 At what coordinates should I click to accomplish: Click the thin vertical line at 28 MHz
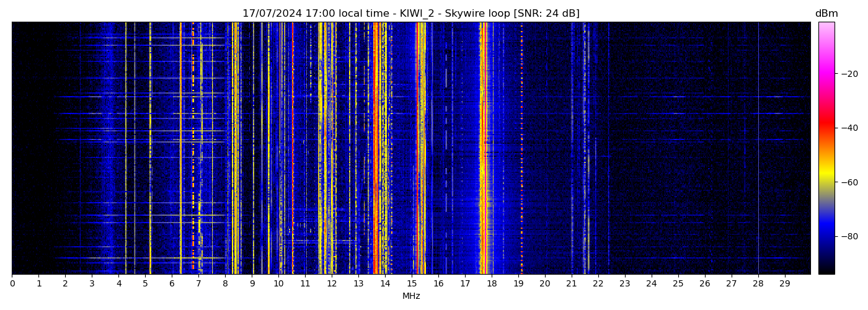(x=758, y=149)
